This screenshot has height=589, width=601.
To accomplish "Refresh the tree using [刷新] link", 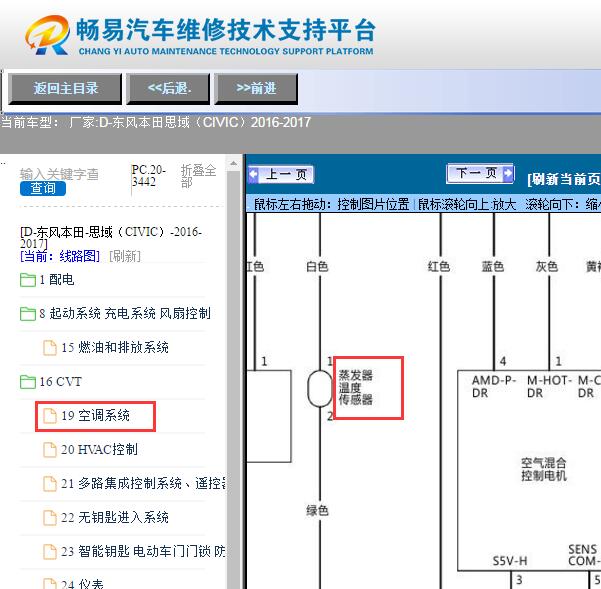I will click(x=125, y=256).
